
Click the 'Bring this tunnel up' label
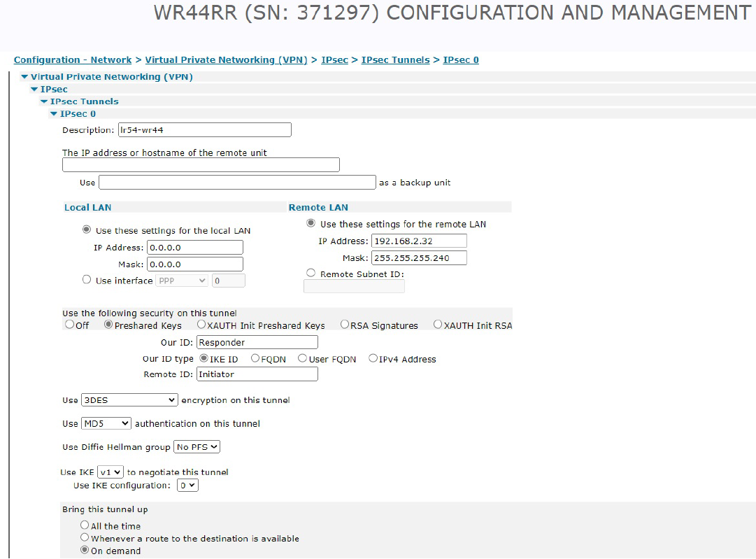click(x=105, y=509)
